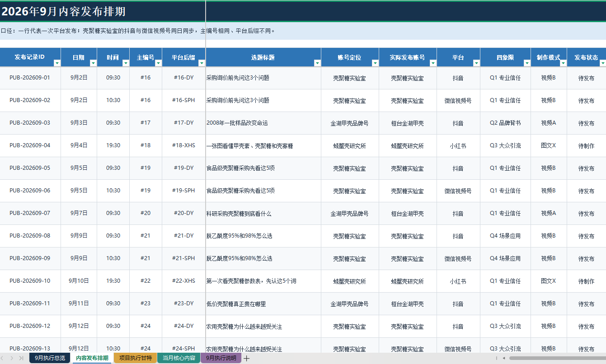Click the #16-SPH suffix cell

pyautogui.click(x=183, y=100)
